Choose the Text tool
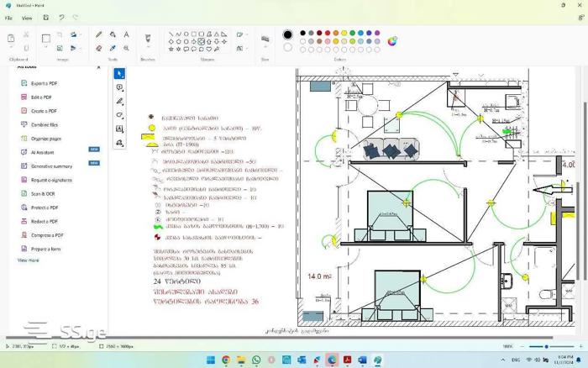This screenshot has height=368, width=588. coord(126,35)
